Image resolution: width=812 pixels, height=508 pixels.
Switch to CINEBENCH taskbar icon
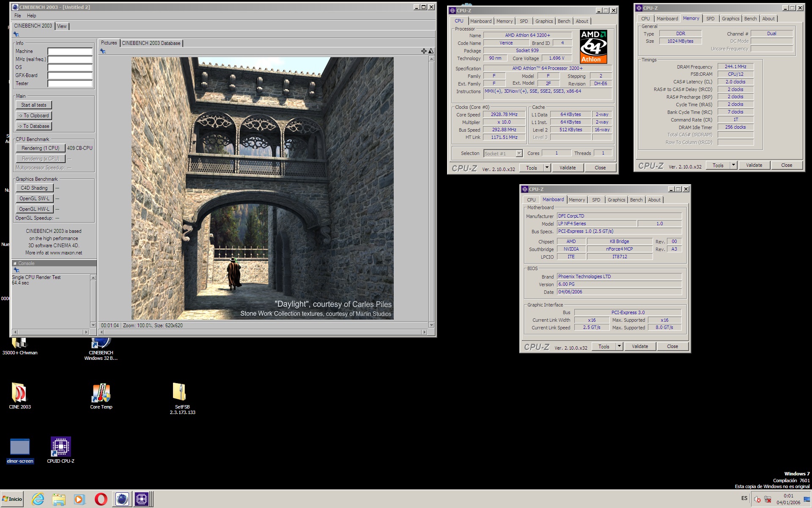(122, 499)
